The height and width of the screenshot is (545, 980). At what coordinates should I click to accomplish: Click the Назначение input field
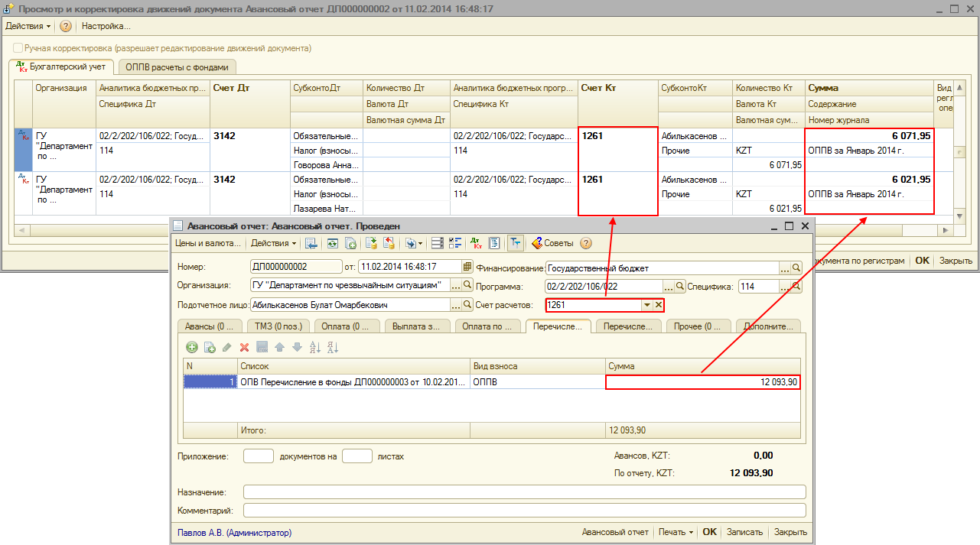click(x=524, y=491)
